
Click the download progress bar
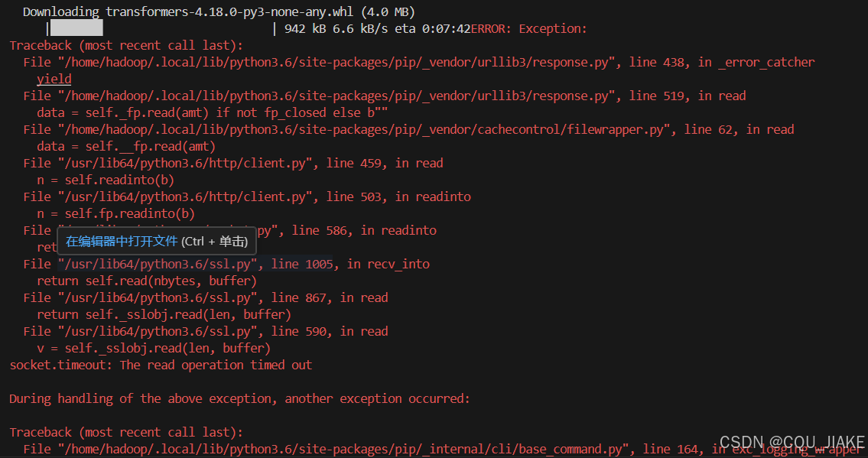[x=76, y=29]
